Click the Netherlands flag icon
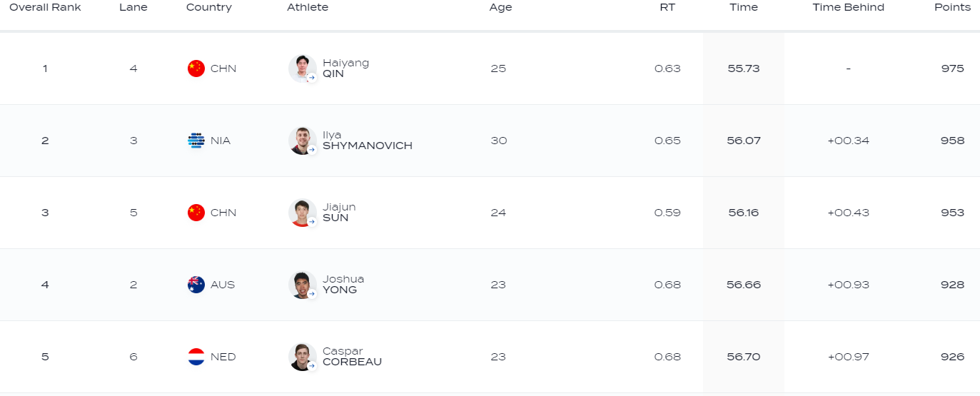 point(196,357)
